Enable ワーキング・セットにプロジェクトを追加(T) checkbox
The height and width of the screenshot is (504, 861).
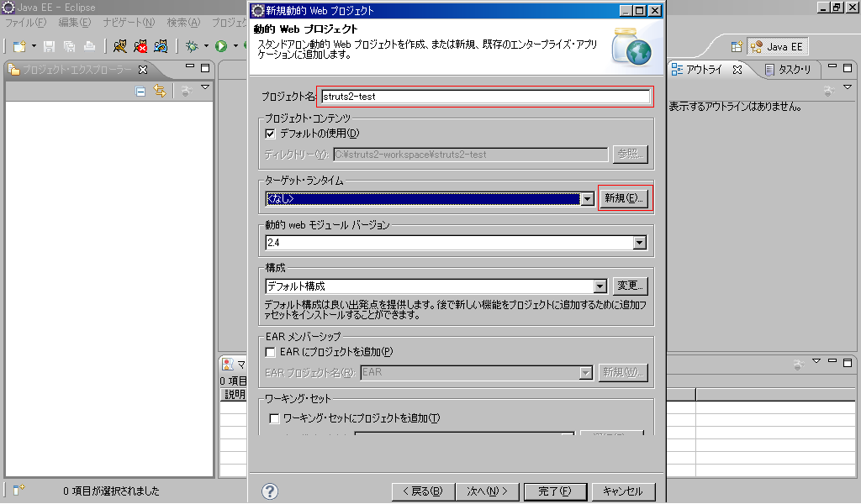coord(274,418)
